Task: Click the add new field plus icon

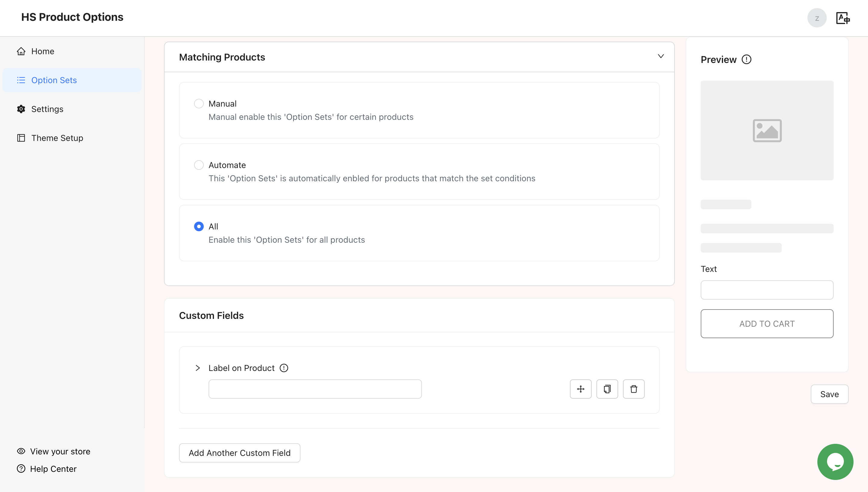Action: pos(581,389)
